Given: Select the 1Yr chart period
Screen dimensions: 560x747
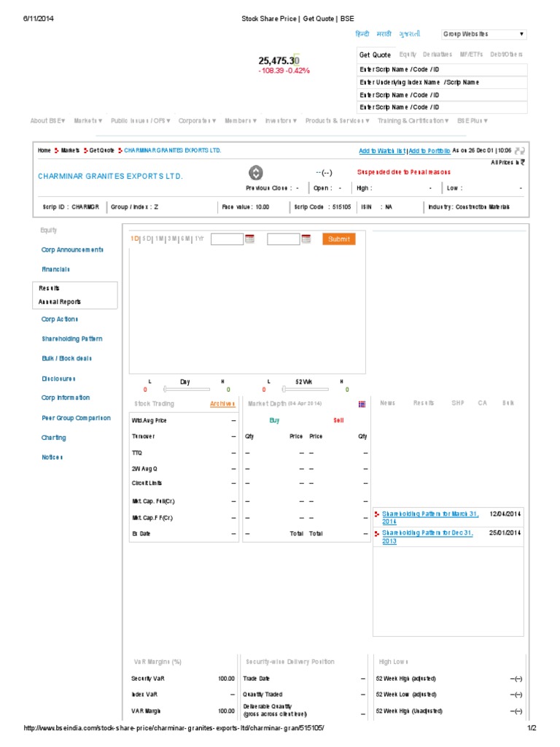Looking at the screenshot, I should [199, 239].
